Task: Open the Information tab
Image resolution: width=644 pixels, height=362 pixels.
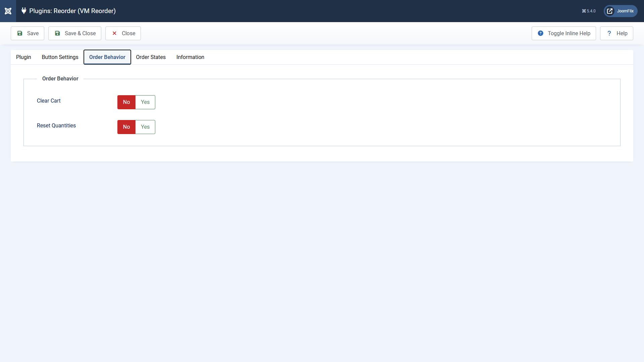Action: pos(190,57)
